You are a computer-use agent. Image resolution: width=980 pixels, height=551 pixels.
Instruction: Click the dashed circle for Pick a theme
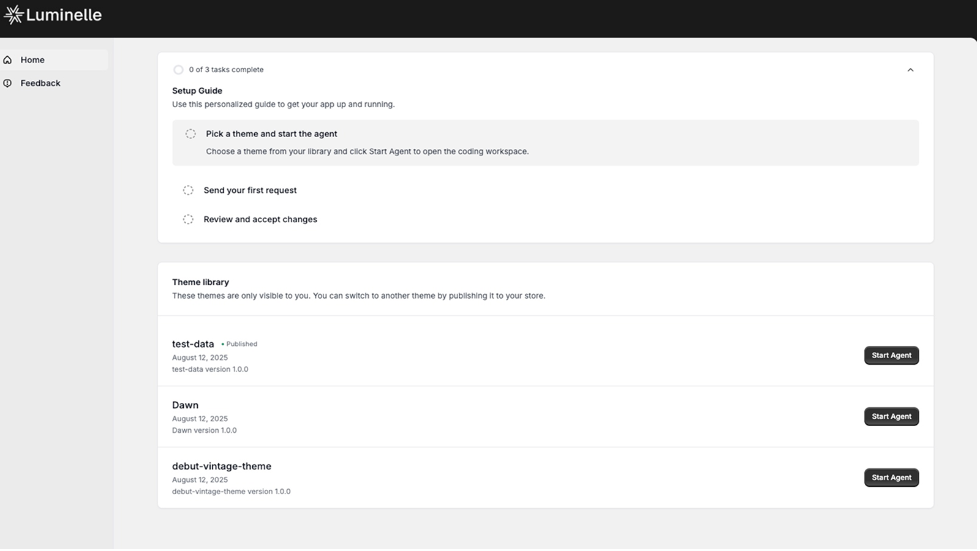[190, 133]
